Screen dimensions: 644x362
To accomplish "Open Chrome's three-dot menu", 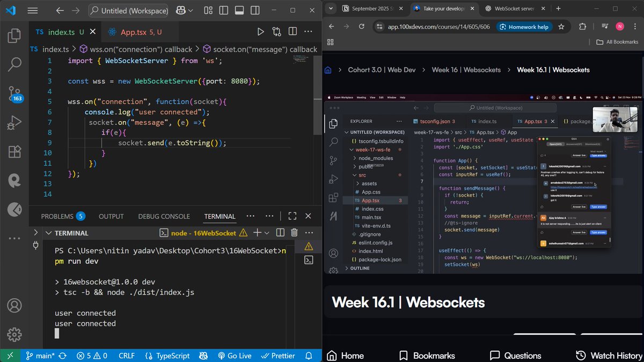I will (x=635, y=26).
